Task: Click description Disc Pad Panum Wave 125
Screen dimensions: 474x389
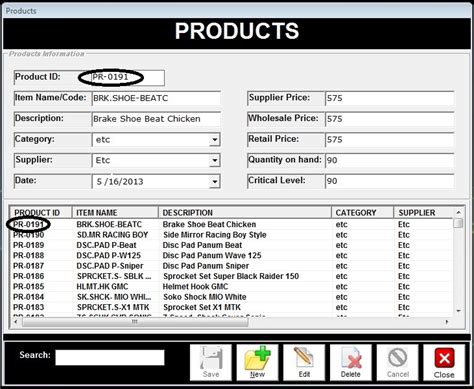Action: 212,255
